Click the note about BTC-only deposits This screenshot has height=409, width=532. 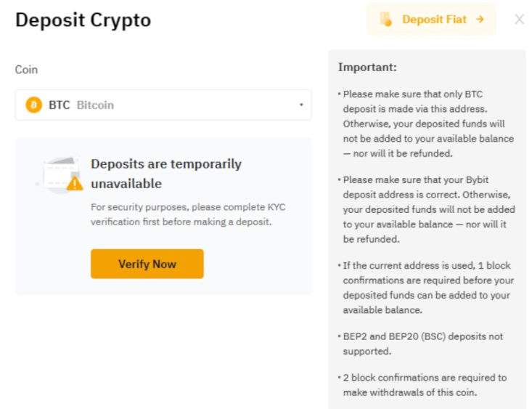pos(427,123)
